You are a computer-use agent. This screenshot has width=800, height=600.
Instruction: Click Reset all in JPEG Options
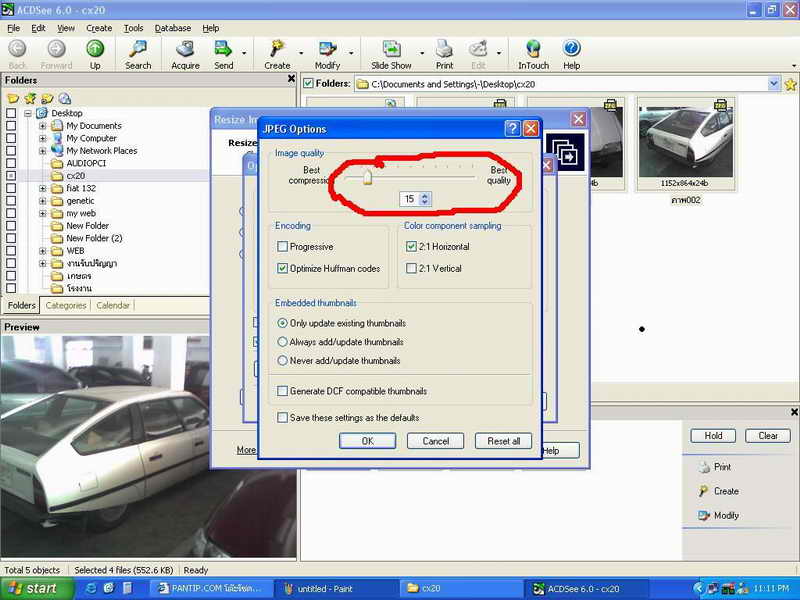(504, 441)
